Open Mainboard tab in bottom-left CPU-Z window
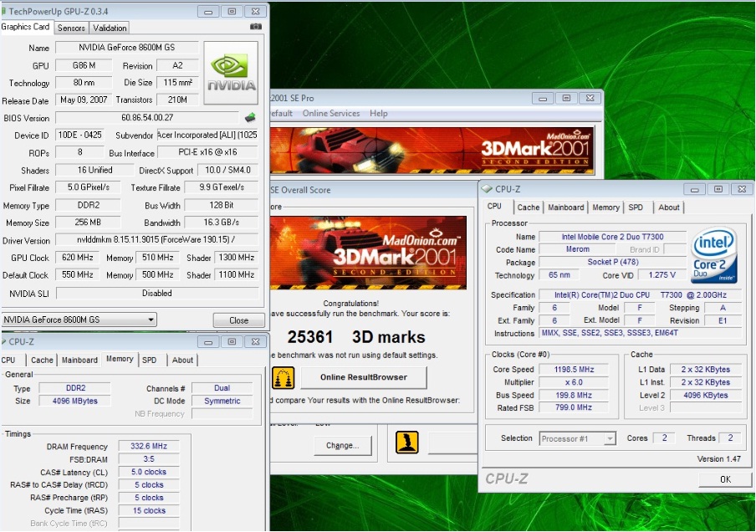 tap(79, 360)
